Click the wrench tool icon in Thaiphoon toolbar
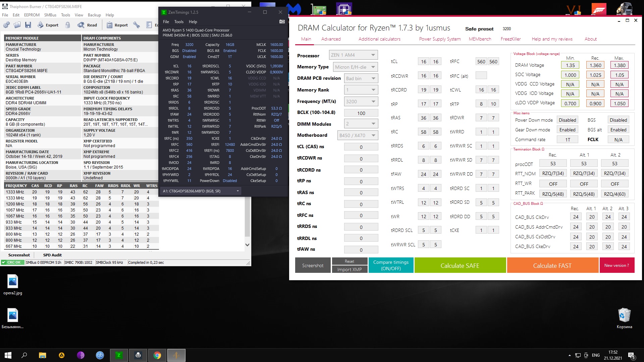This screenshot has height=362, width=644. tap(136, 25)
